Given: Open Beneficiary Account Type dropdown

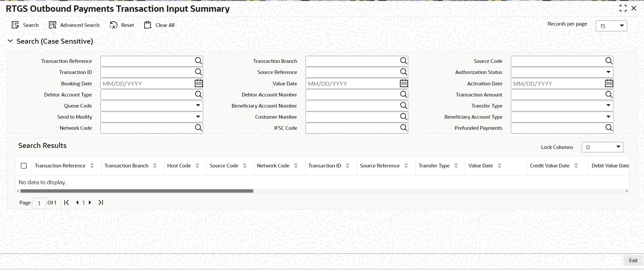Looking at the screenshot, I should pos(562,117).
